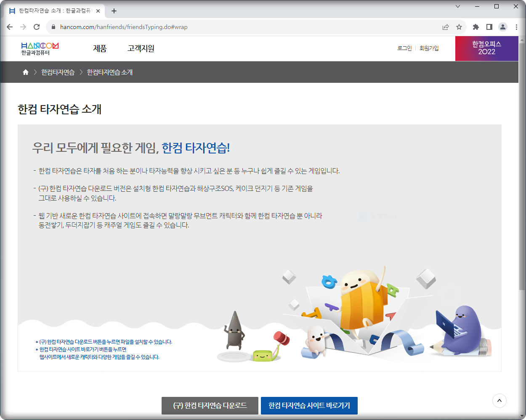Screen dimensions: 526x420
Task: Expand the tab search chevron
Action: coord(458,6)
